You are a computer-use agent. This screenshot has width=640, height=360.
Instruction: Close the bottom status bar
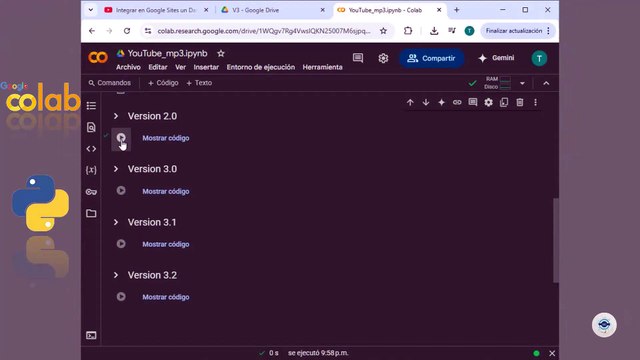552,353
